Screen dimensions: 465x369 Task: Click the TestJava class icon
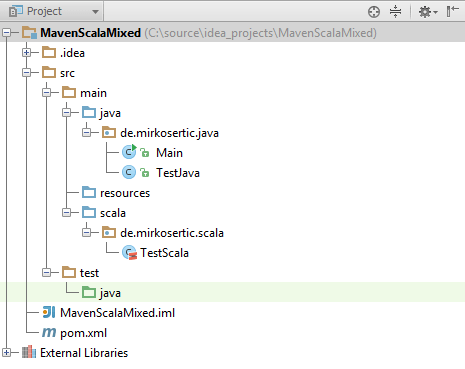click(x=129, y=173)
